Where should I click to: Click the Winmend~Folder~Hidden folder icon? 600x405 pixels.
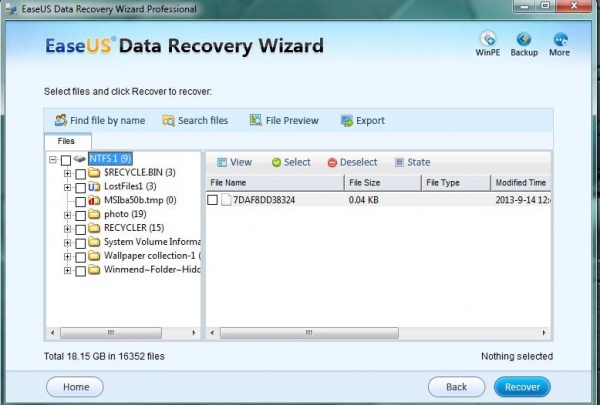tap(94, 269)
